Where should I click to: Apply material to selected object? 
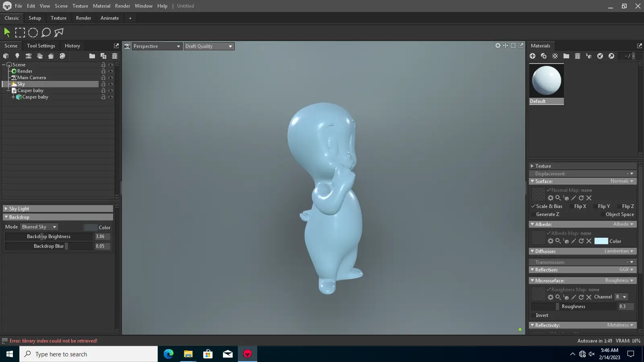[589, 56]
